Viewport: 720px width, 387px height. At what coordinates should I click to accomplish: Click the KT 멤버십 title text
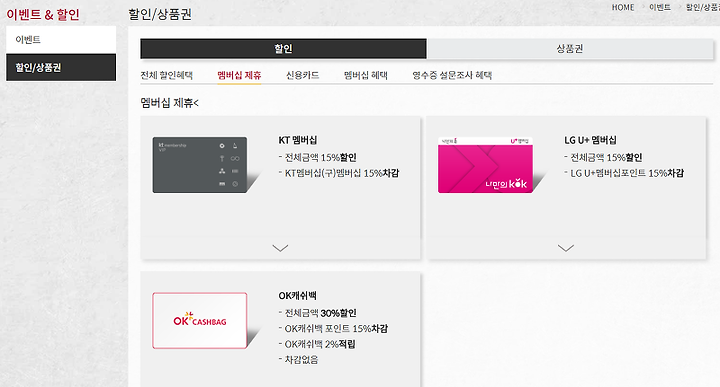click(298, 140)
